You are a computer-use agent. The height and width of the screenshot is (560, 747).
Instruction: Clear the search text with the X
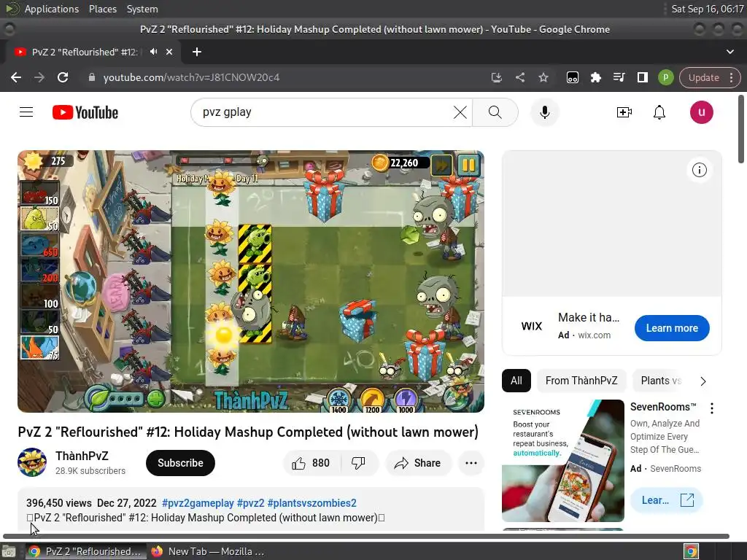click(460, 112)
